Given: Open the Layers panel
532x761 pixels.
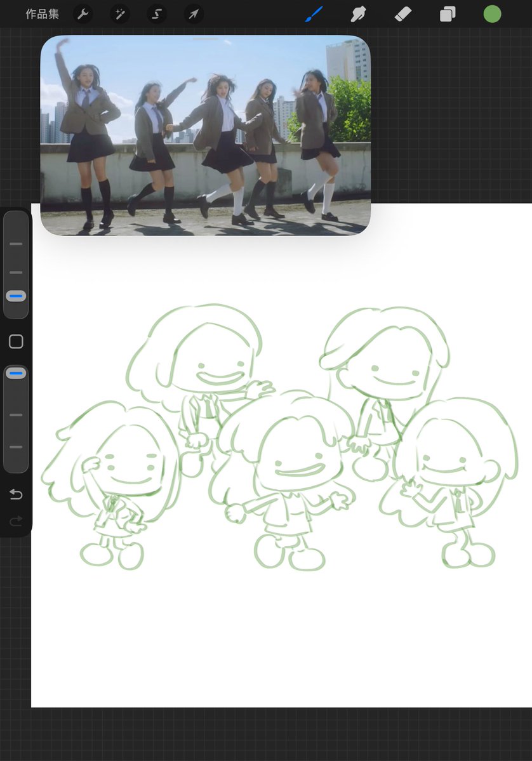Looking at the screenshot, I should click(448, 14).
